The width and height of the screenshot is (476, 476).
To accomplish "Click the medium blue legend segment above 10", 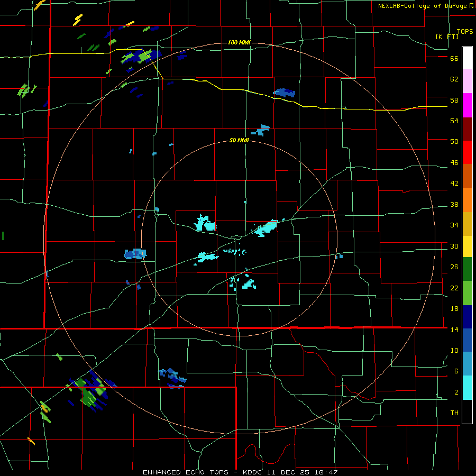I will pyautogui.click(x=467, y=340).
